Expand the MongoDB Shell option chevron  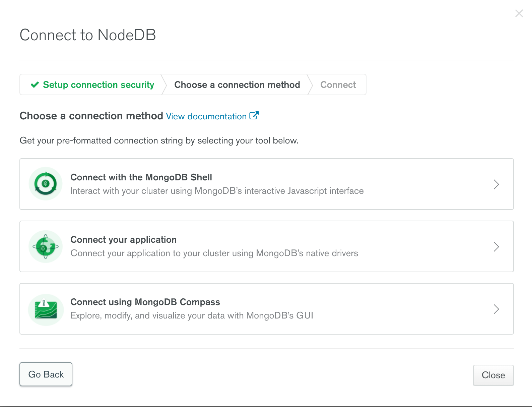[x=496, y=184]
